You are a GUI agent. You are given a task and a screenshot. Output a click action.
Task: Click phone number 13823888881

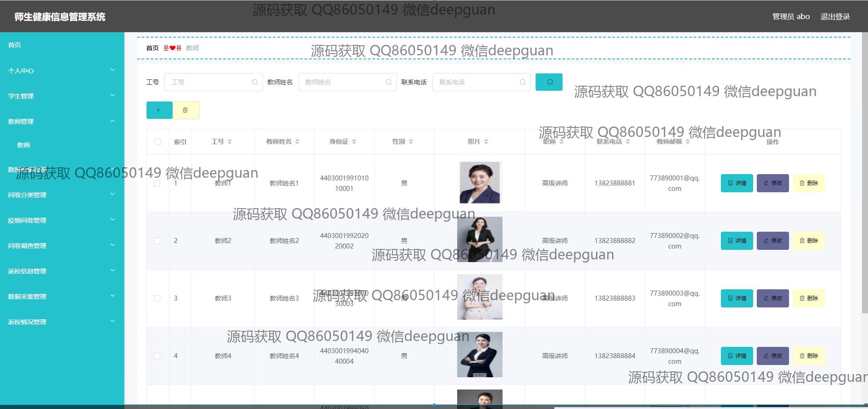pos(615,183)
